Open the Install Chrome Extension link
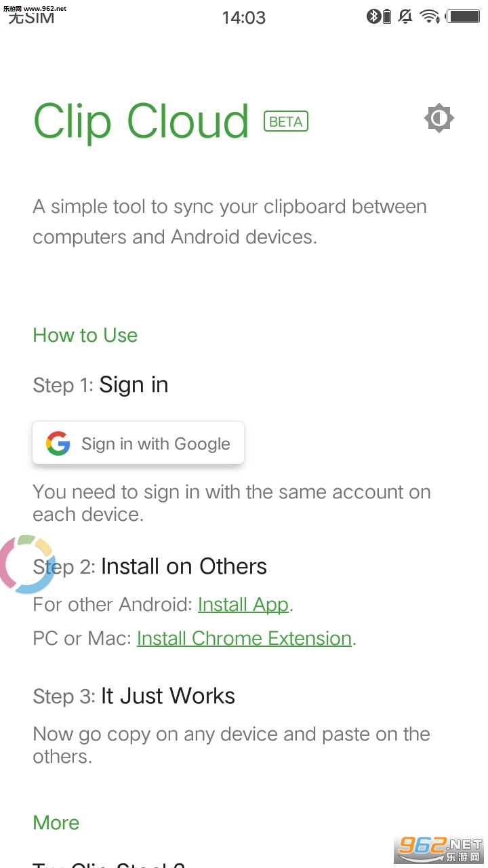Viewport: 488px width, 868px height. tap(244, 638)
